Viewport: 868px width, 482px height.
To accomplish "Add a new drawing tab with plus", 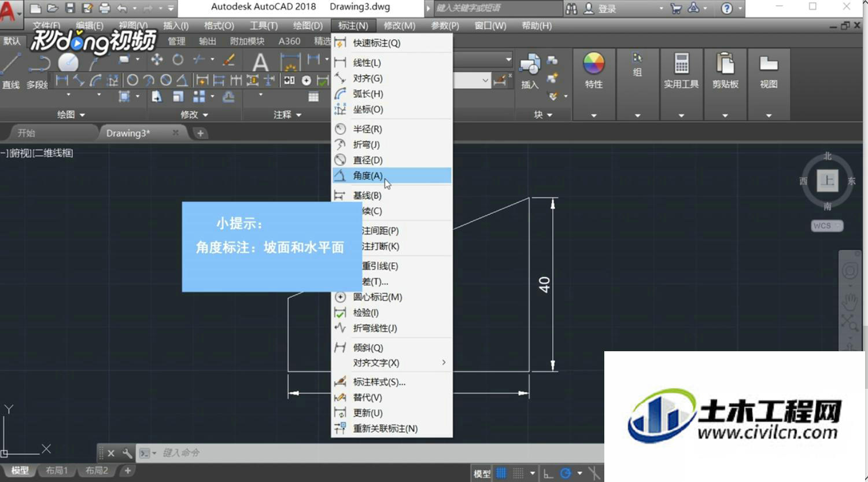I will pos(200,133).
